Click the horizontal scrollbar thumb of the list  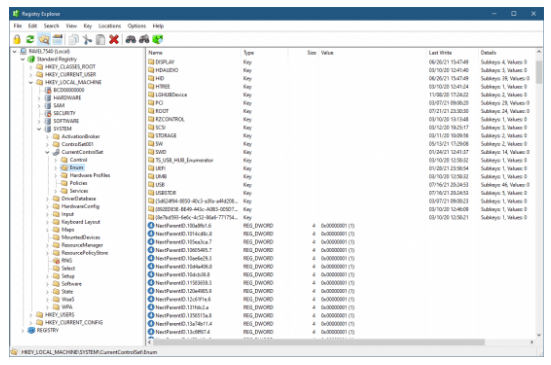pos(319,342)
